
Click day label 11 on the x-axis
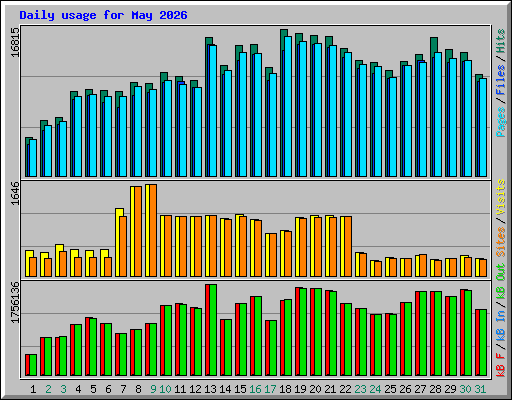[x=180, y=389]
